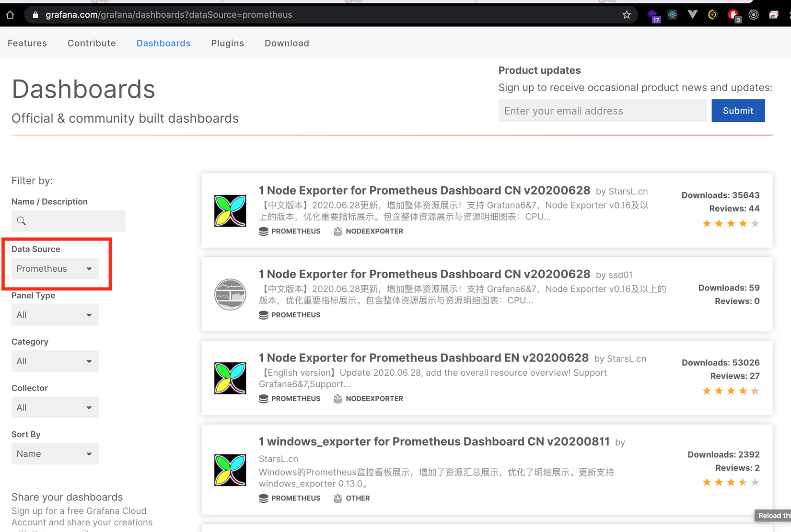
Task: Click star rating of EN v20200628 dashboard
Action: click(731, 391)
